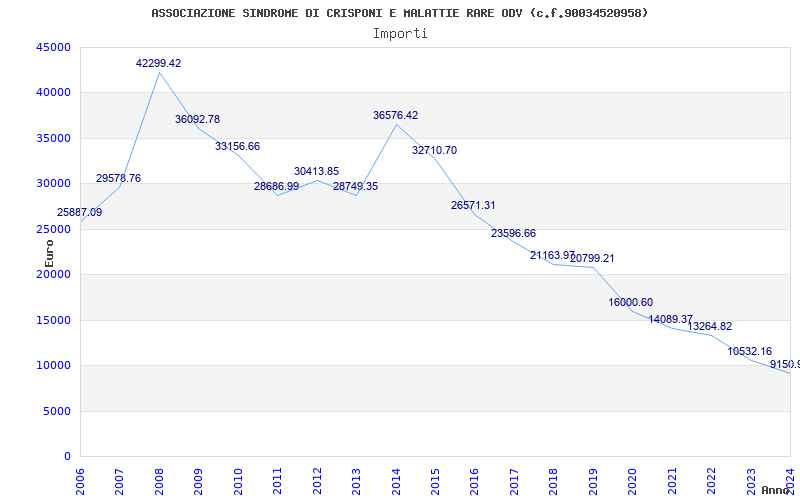Click the y-axis value 5000
Viewport: 800px width, 500px height.
tap(57, 411)
